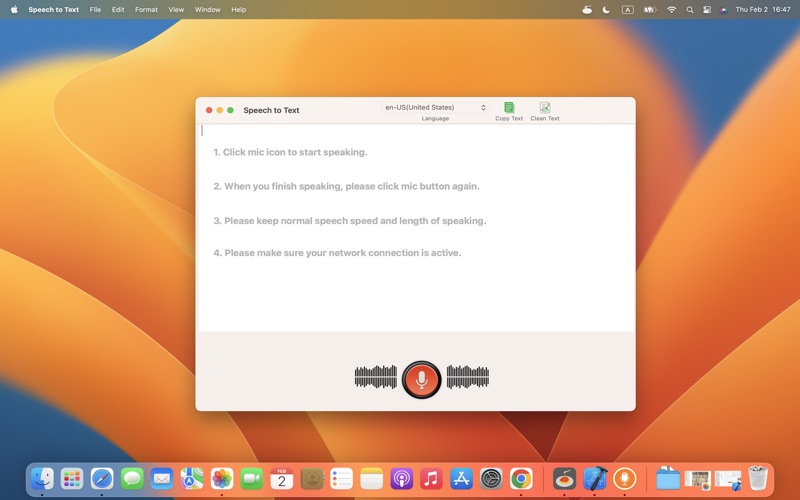Viewport: 800px width, 500px height.
Task: Click placeholder '3. Please keep normal speech speed' line
Action: tap(349, 221)
